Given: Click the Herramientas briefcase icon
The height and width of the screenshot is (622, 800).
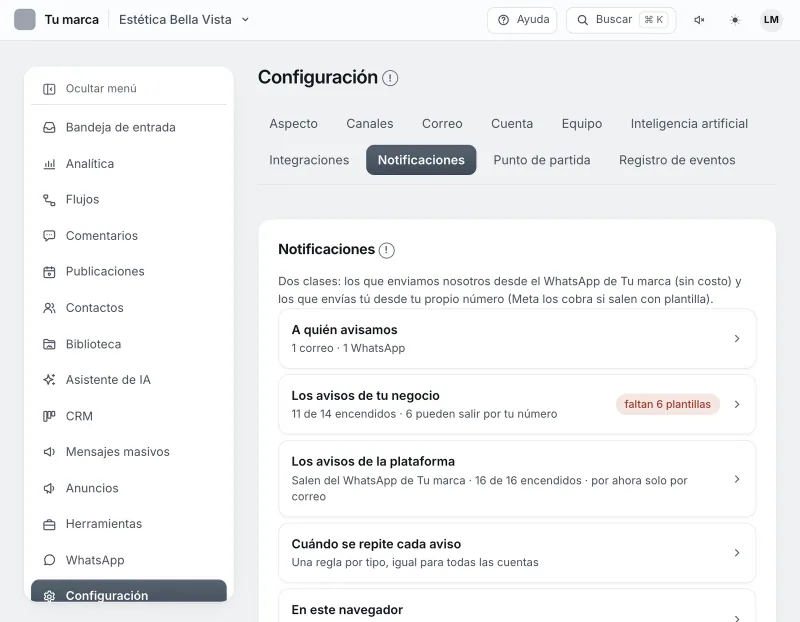Looking at the screenshot, I should pos(49,524).
